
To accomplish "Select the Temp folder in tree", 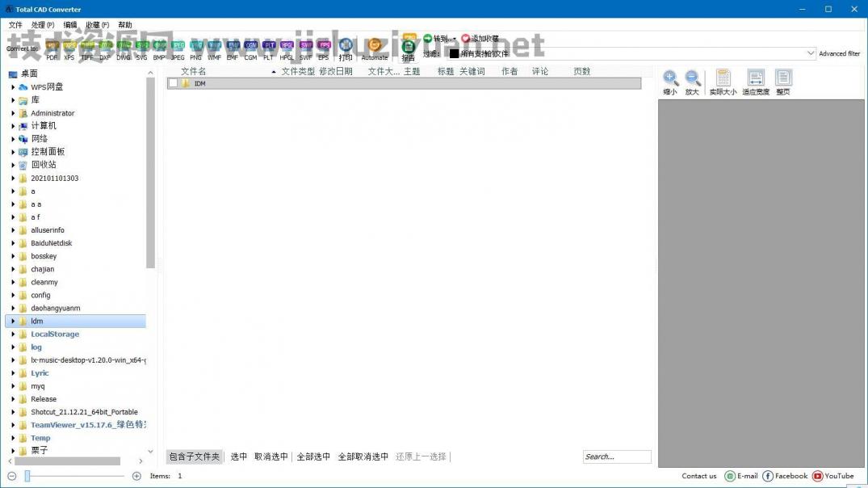I will (40, 438).
